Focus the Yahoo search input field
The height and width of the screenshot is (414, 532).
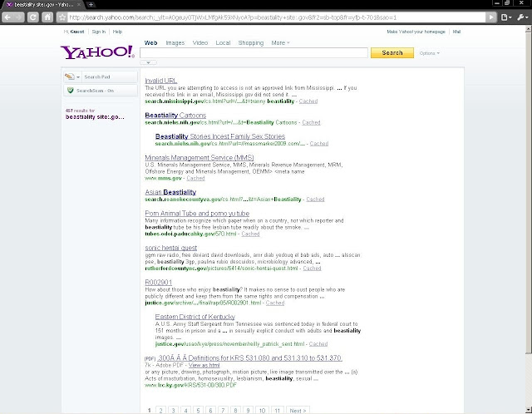click(254, 52)
